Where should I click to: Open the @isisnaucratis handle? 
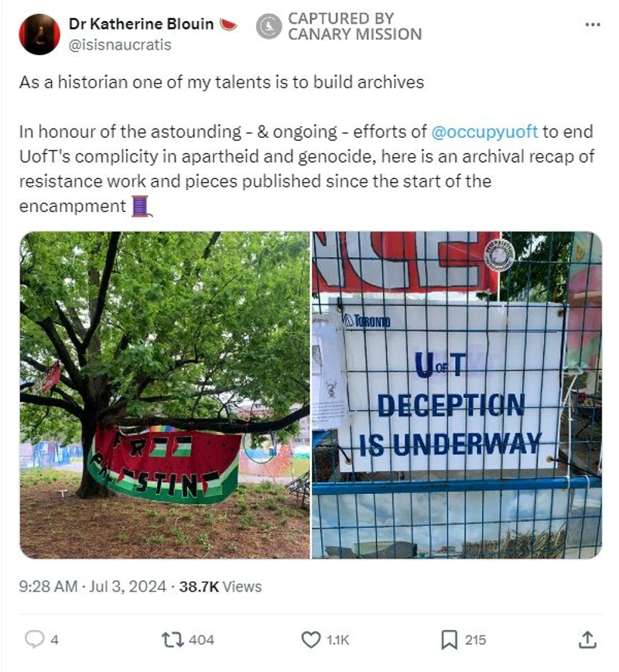click(x=120, y=45)
